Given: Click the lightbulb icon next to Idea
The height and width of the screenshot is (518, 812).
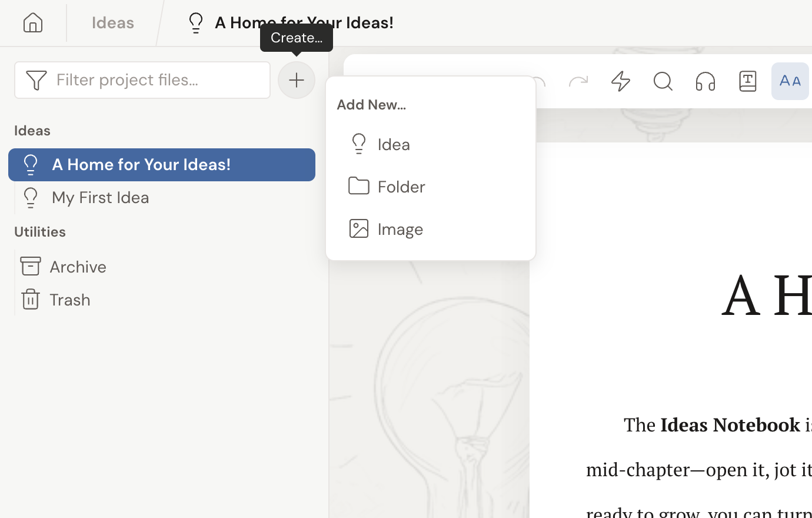Looking at the screenshot, I should tap(359, 144).
